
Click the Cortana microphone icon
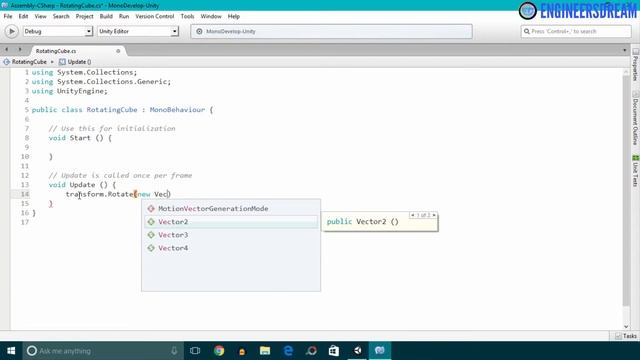[x=174, y=351]
